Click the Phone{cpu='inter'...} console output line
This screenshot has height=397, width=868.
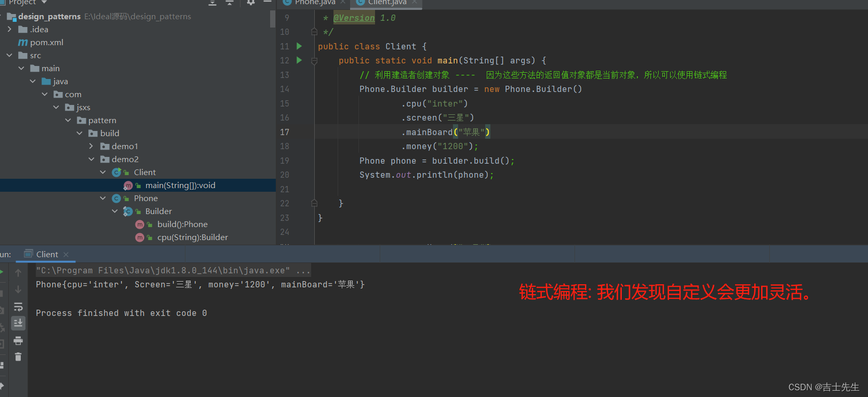[x=200, y=285]
